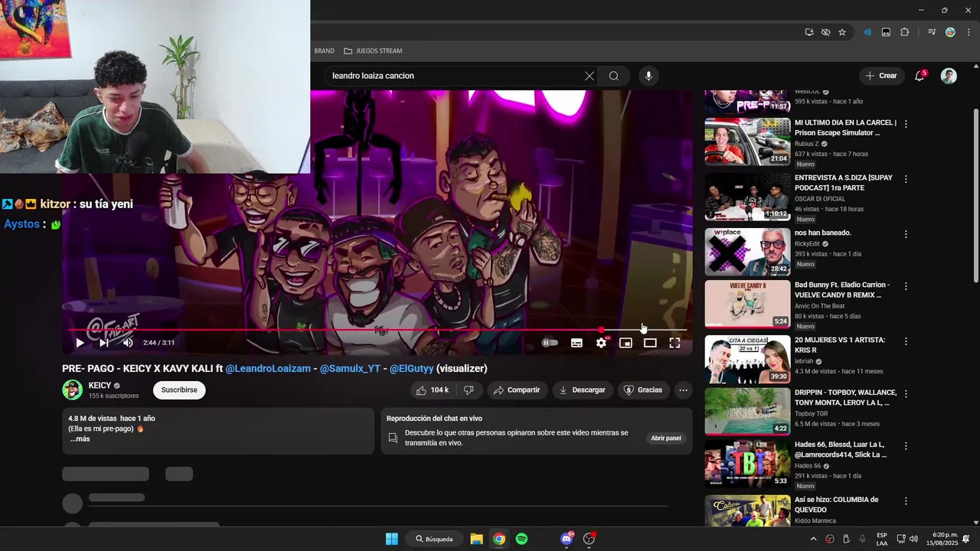This screenshot has height=551, width=980.
Task: Open 'Bad Bunny Ft. Eladio Carrion' video title
Action: click(842, 290)
